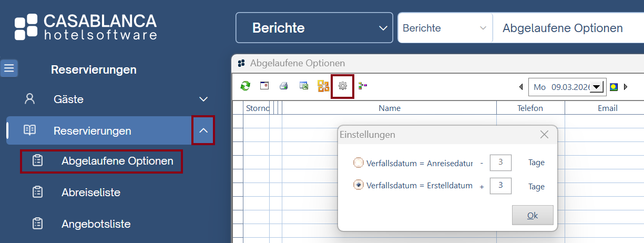Select Verfallsdatum = Erstelldatum radio option
Viewport: 644px width, 243px height.
point(359,186)
